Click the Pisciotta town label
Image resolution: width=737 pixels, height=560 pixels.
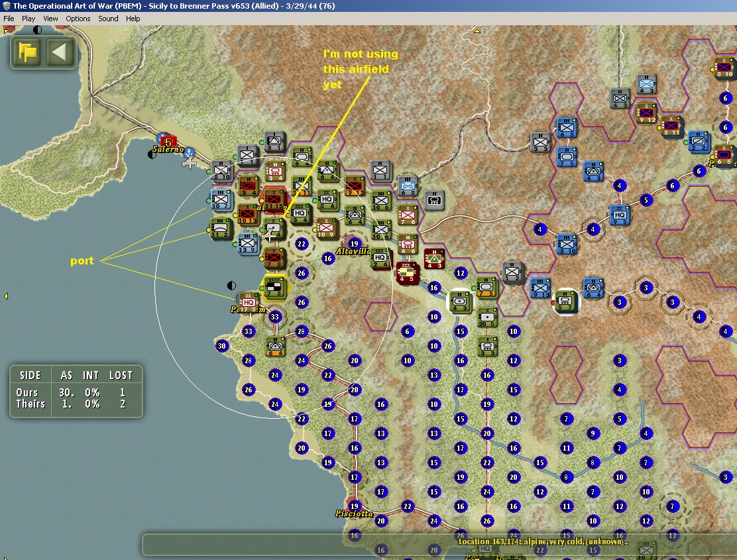354,514
